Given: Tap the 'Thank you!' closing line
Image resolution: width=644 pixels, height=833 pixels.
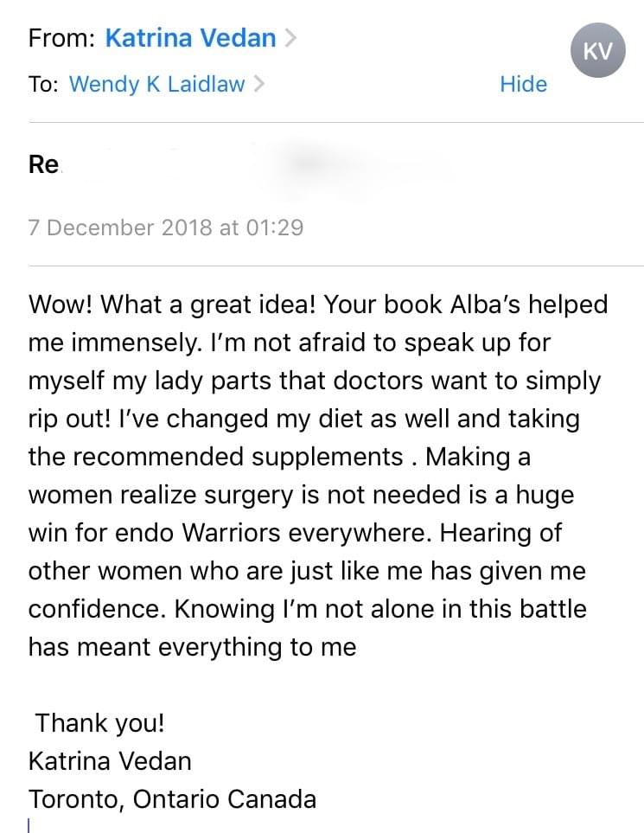Looking at the screenshot, I should pos(99,723).
